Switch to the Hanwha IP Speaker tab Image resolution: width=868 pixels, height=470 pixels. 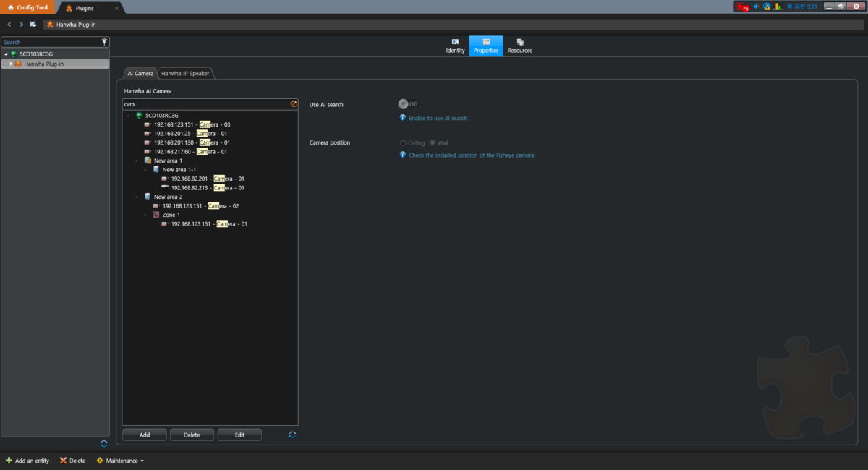pyautogui.click(x=185, y=74)
